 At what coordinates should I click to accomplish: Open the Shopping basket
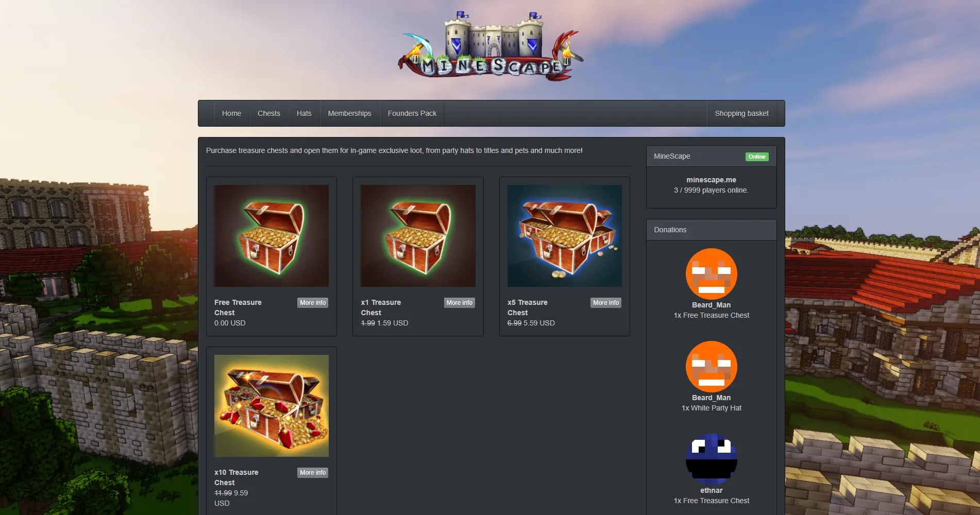point(741,113)
